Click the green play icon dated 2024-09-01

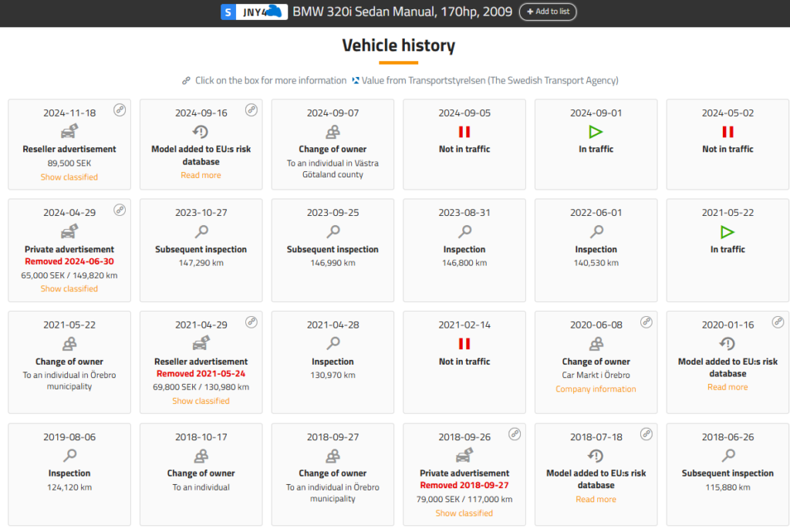coord(596,132)
